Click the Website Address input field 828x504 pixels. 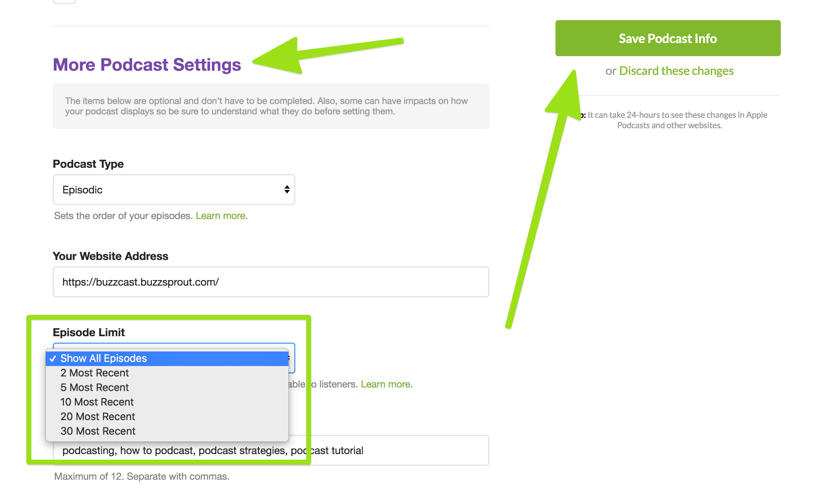[270, 282]
